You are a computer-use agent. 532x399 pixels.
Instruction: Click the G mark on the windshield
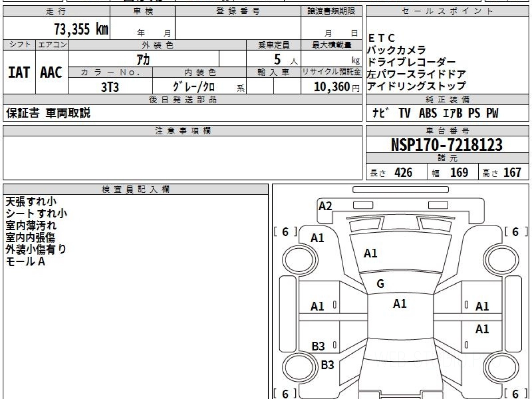click(380, 284)
